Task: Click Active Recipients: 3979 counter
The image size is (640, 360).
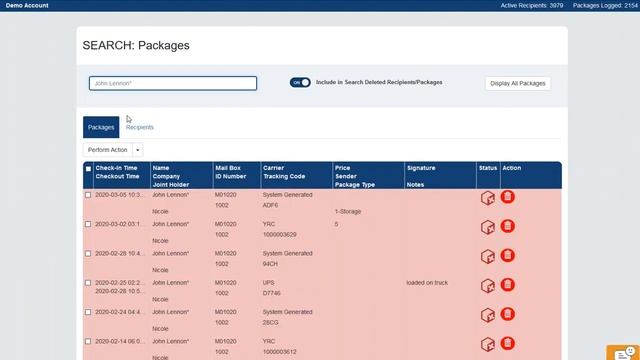Action: 532,5
